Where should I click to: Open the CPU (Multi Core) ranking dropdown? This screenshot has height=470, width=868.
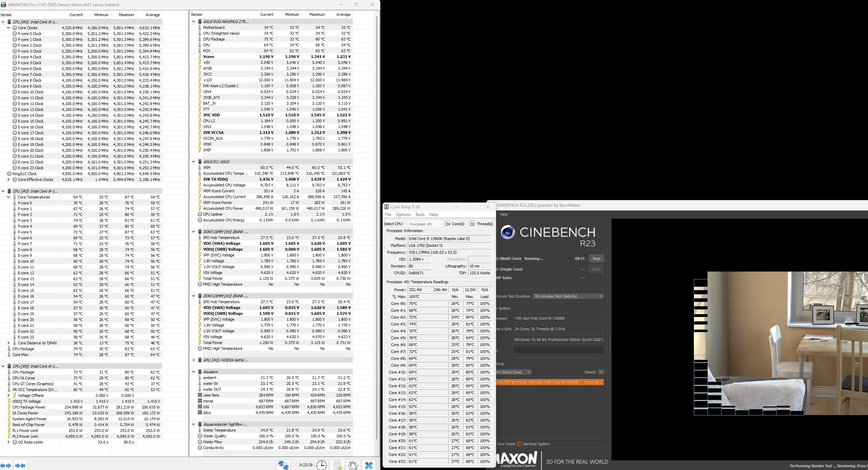click(514, 372)
